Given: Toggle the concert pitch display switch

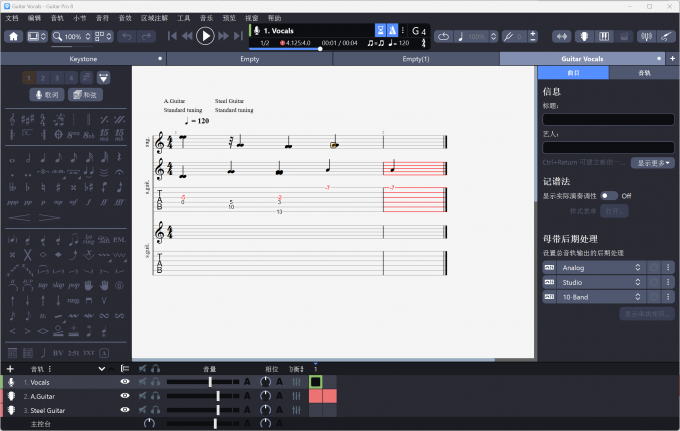Looking at the screenshot, I should tap(608, 196).
